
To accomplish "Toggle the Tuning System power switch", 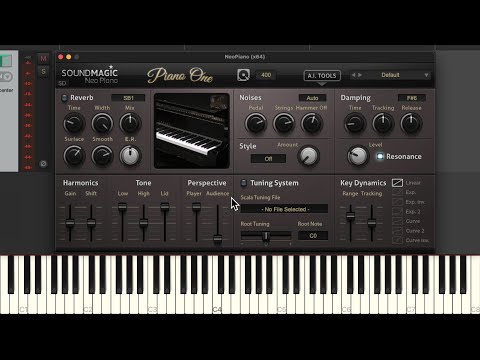I will (x=244, y=183).
